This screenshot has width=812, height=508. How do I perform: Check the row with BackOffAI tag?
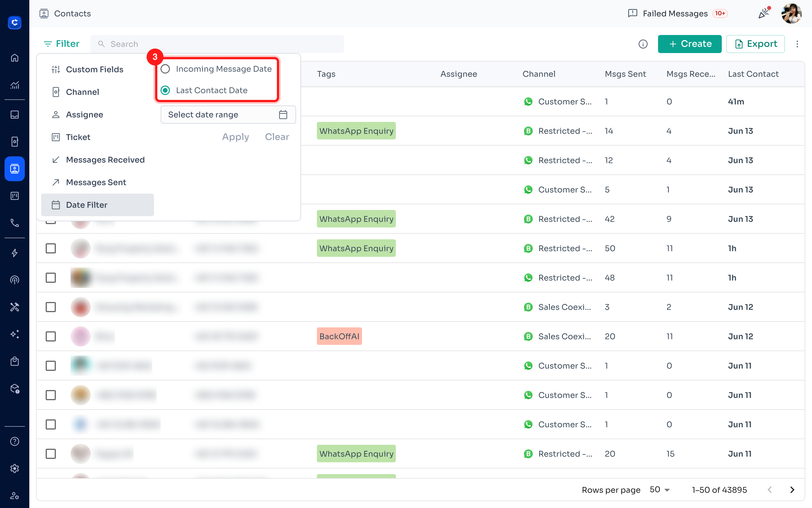coord(51,336)
